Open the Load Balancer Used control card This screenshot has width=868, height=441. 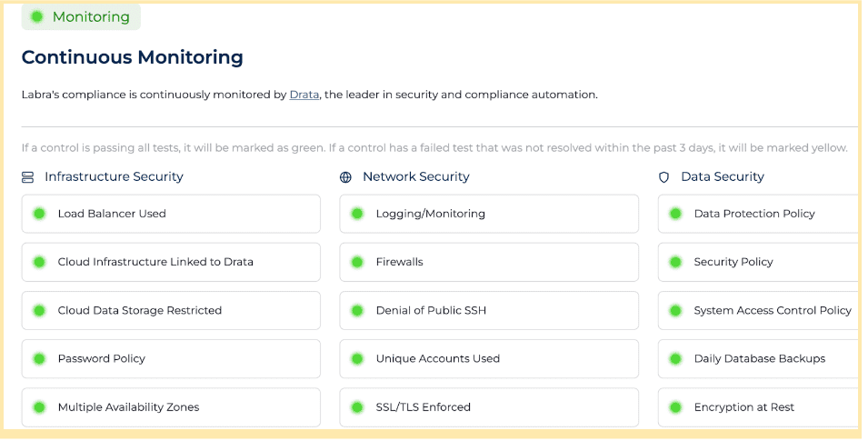pos(171,214)
